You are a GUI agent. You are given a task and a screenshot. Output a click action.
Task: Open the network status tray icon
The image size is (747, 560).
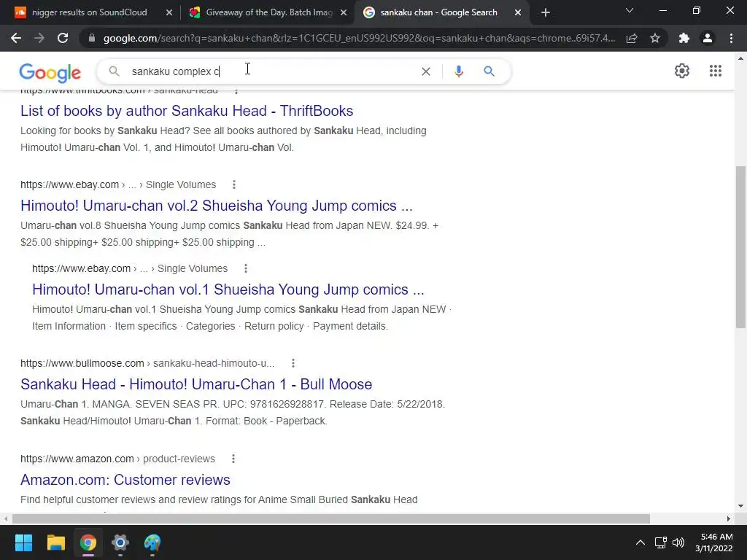[660, 542]
